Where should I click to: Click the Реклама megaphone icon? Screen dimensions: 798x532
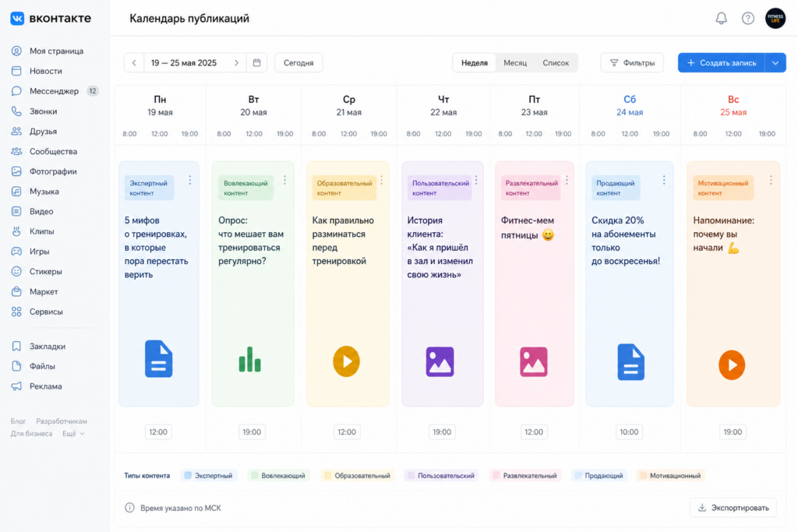17,386
